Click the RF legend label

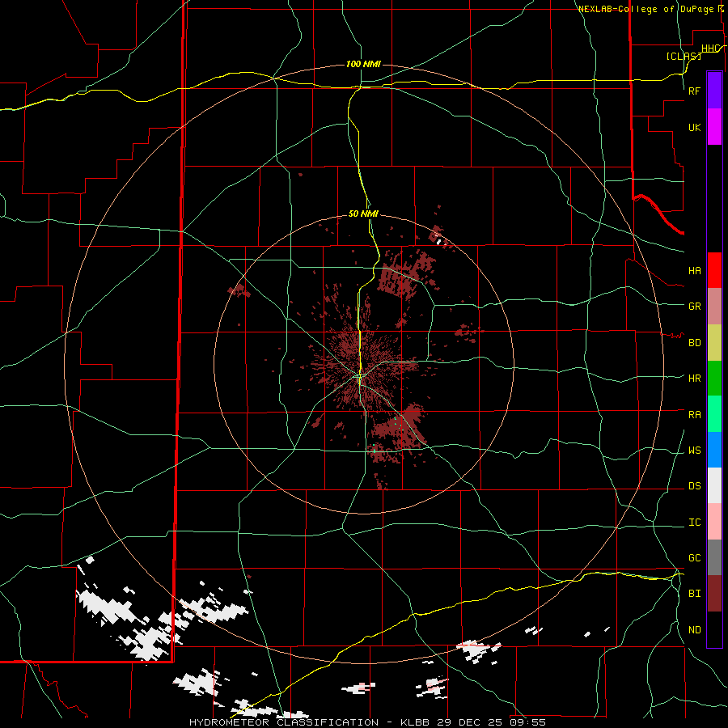(x=694, y=91)
